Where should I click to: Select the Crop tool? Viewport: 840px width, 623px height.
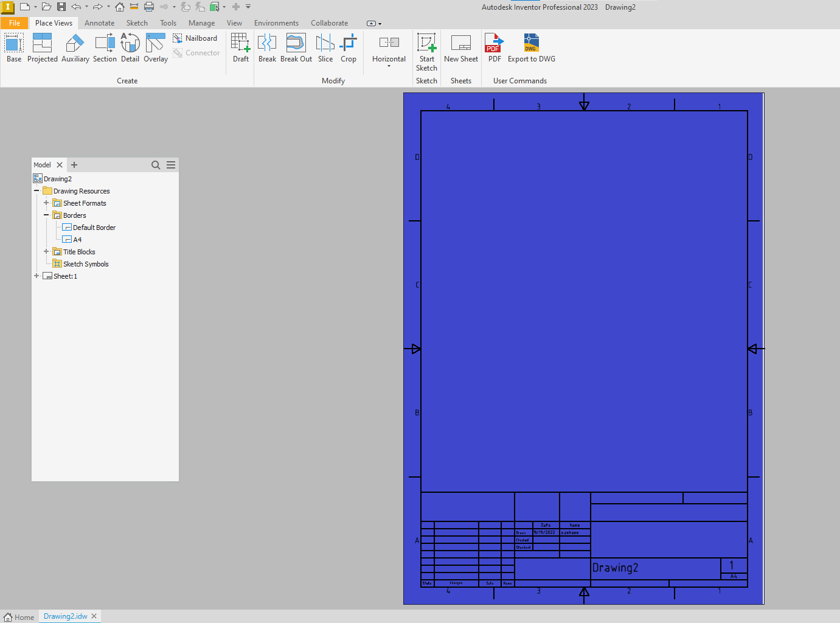coord(349,48)
